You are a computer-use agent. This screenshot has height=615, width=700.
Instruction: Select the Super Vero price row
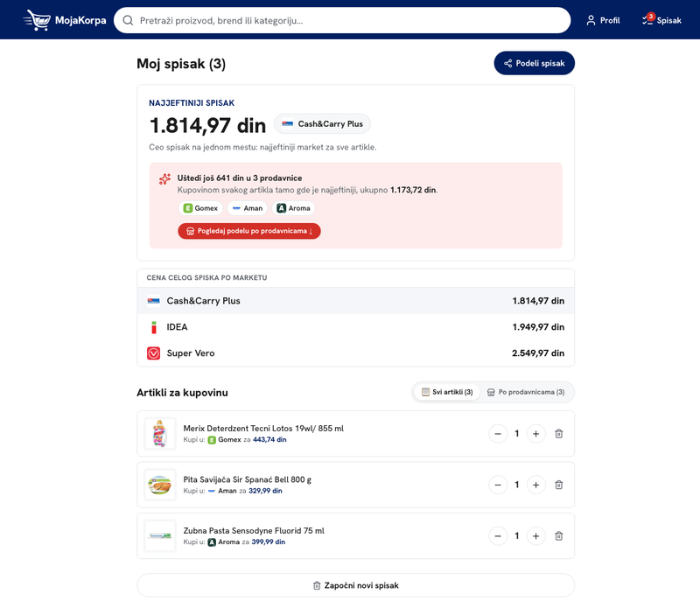pyautogui.click(x=356, y=353)
